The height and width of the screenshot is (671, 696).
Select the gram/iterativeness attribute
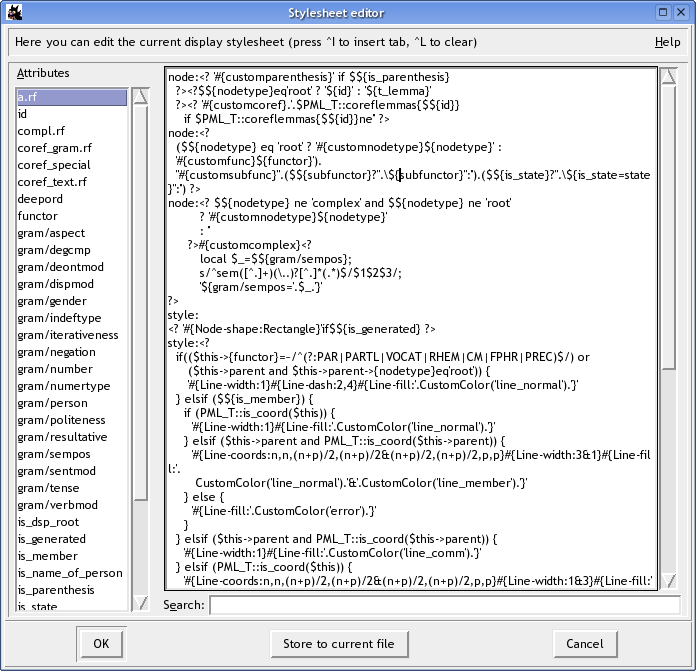pyautogui.click(x=72, y=335)
